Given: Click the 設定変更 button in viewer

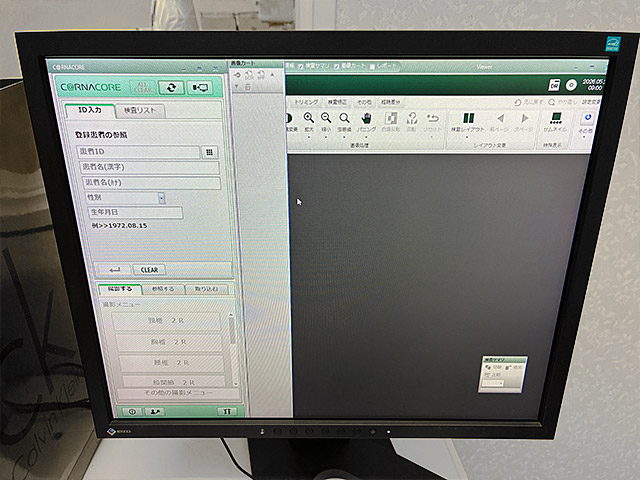Looking at the screenshot, I should pos(590,102).
